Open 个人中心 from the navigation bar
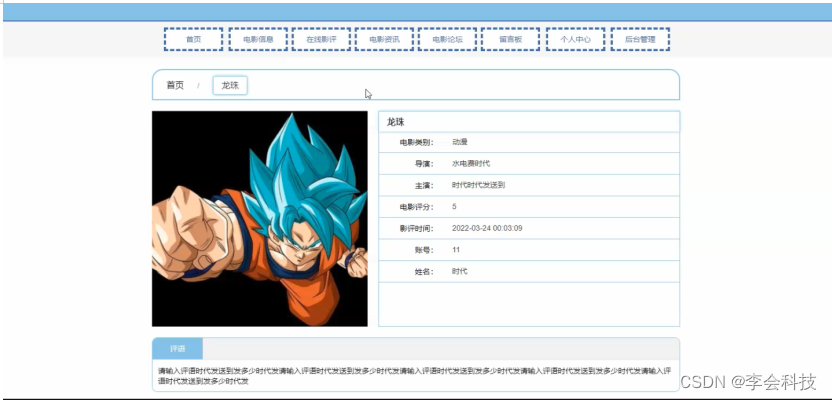 click(575, 39)
